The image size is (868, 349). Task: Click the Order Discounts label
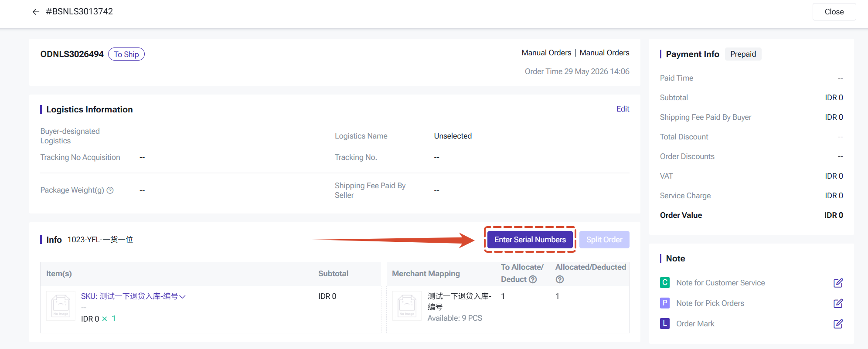pyautogui.click(x=687, y=156)
